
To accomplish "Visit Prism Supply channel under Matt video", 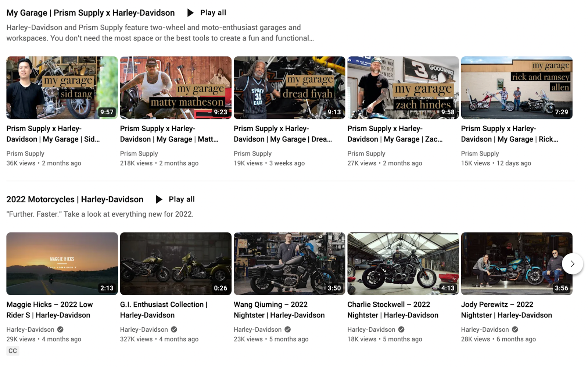I will pyautogui.click(x=139, y=154).
